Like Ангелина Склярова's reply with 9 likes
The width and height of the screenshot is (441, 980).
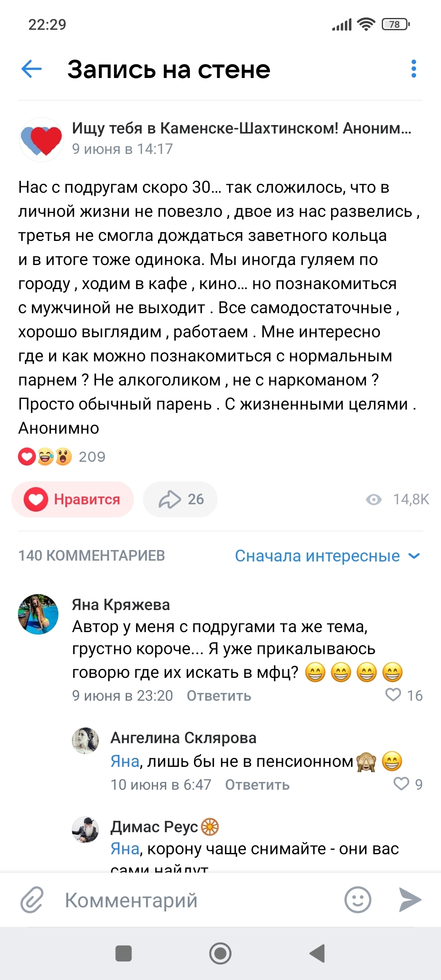pos(401,784)
